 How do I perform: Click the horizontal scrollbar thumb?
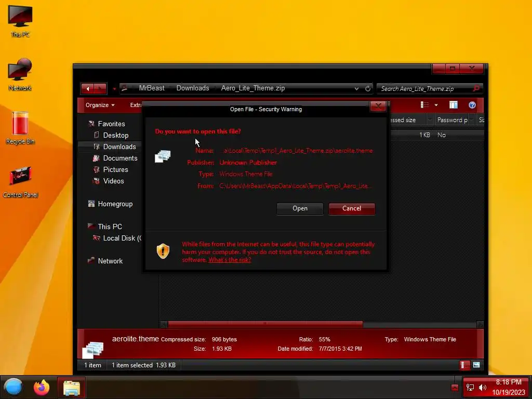tap(265, 324)
